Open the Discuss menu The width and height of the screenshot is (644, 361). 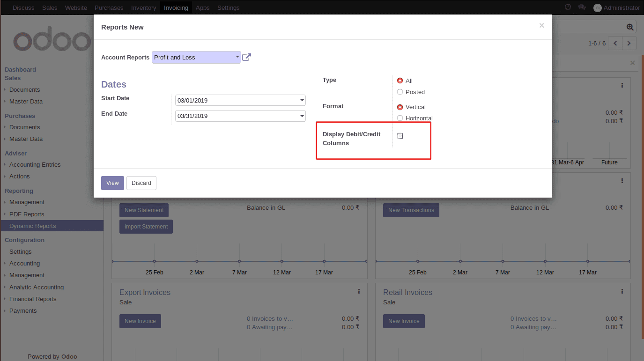[x=23, y=7]
